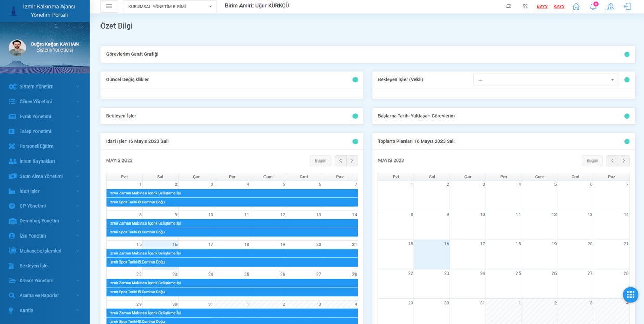
Task: Expand the chevron on the Sistem Yönetim row
Action: point(78,86)
